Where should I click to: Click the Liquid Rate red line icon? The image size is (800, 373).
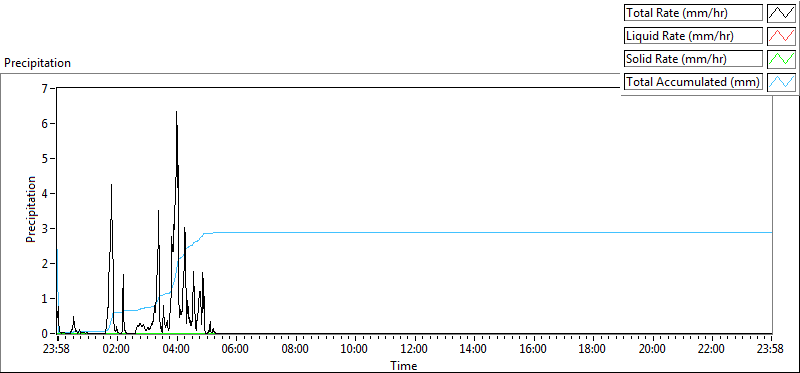(x=782, y=36)
